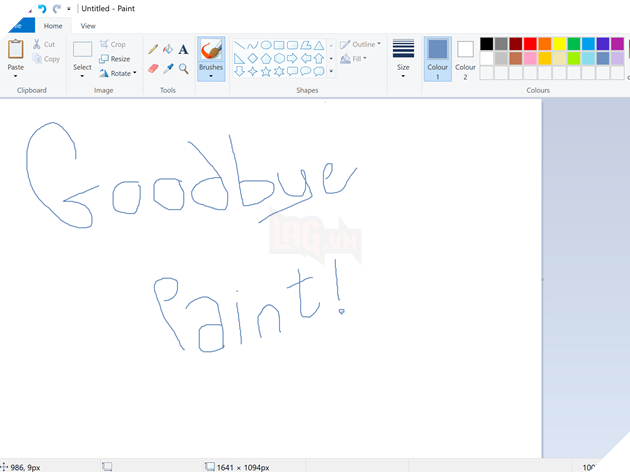This screenshot has height=472, width=630.
Task: Select the Fill with colour bucket tool
Action: [168, 49]
